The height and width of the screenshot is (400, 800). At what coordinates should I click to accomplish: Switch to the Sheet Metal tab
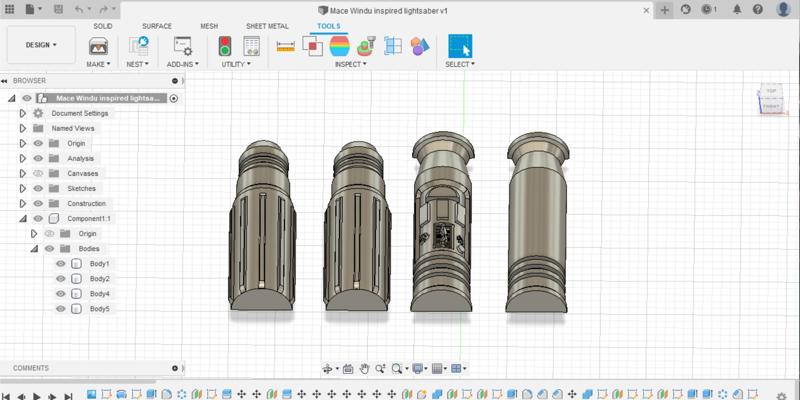click(x=267, y=26)
